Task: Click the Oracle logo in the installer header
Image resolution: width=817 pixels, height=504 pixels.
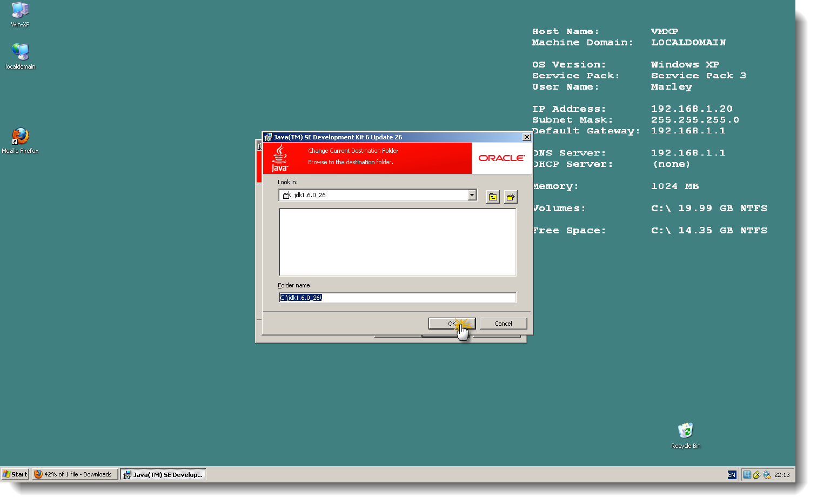Action: point(501,158)
